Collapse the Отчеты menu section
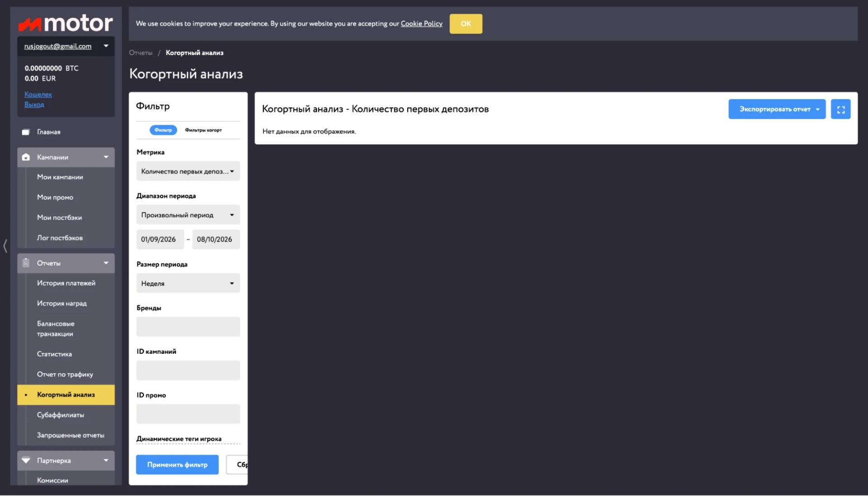The width and height of the screenshot is (868, 496). 106,263
